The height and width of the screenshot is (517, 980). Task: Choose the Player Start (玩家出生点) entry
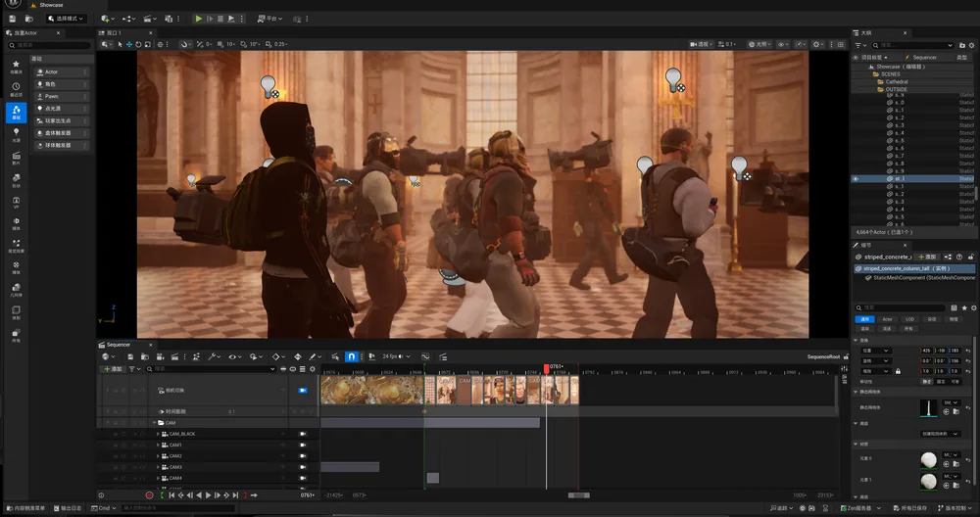(x=61, y=120)
